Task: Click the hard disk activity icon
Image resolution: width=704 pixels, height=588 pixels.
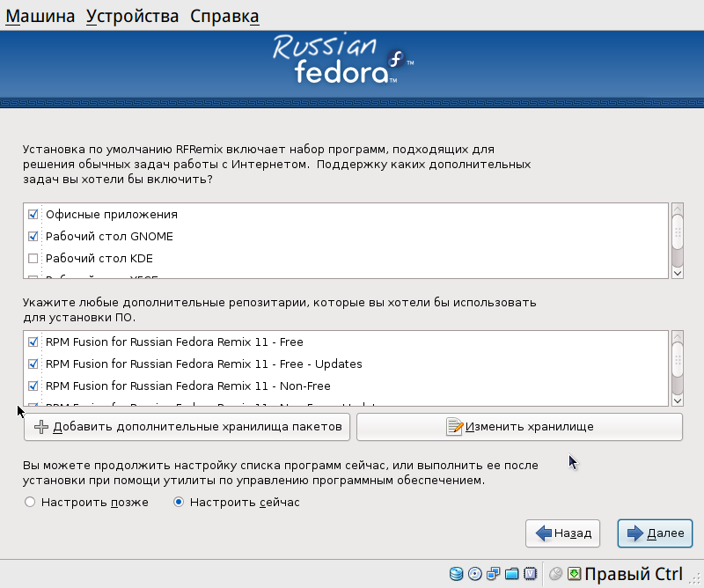Action: [x=456, y=574]
